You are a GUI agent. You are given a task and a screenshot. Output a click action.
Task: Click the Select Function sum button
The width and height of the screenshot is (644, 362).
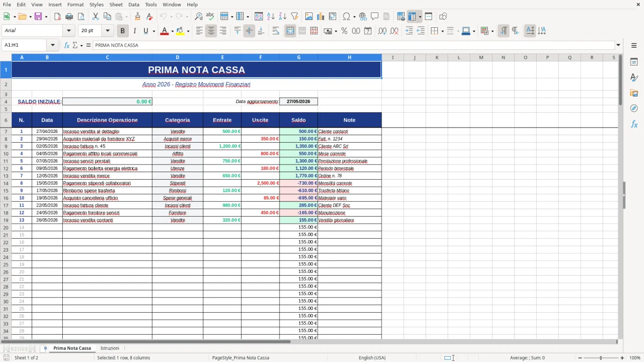click(75, 46)
